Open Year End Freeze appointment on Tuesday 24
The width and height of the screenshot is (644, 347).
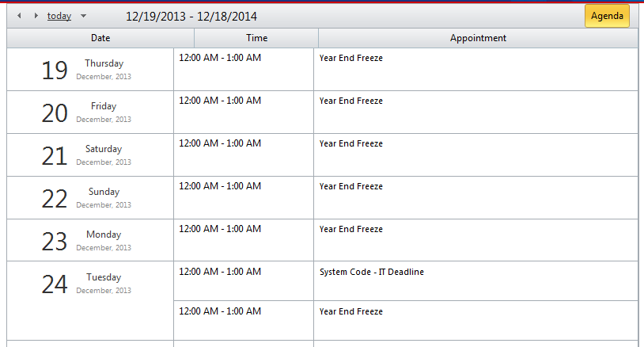pos(351,312)
